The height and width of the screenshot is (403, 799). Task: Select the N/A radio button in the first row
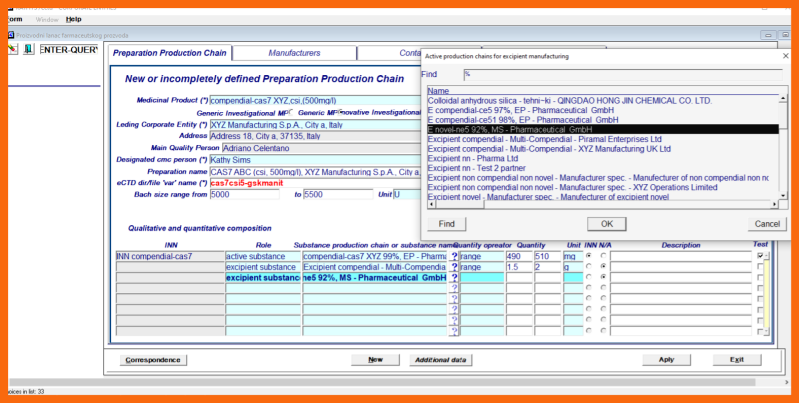(603, 256)
